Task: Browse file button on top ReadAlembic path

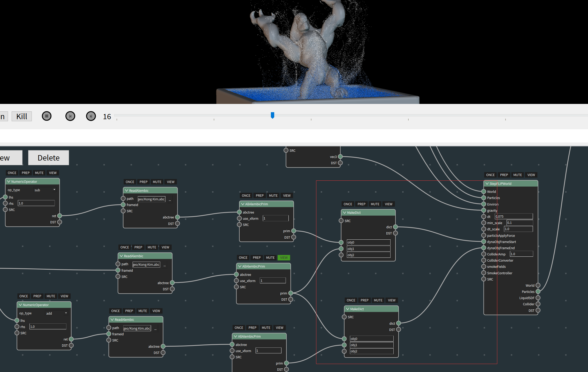Action: pyautogui.click(x=170, y=200)
